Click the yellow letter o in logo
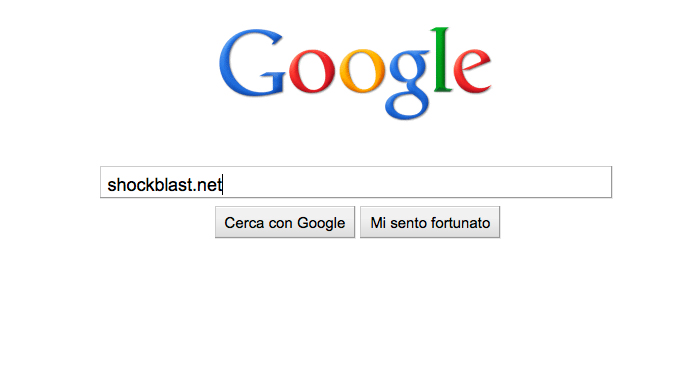 (x=362, y=71)
